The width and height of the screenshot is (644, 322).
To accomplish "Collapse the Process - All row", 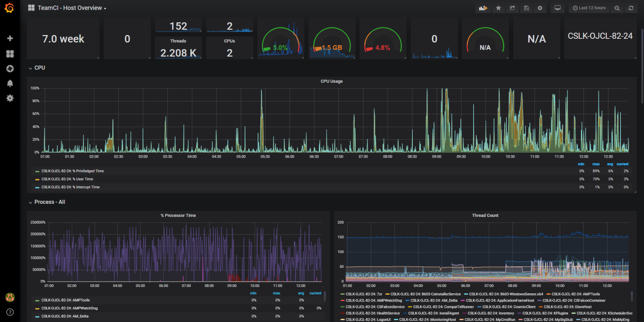I will click(x=47, y=202).
